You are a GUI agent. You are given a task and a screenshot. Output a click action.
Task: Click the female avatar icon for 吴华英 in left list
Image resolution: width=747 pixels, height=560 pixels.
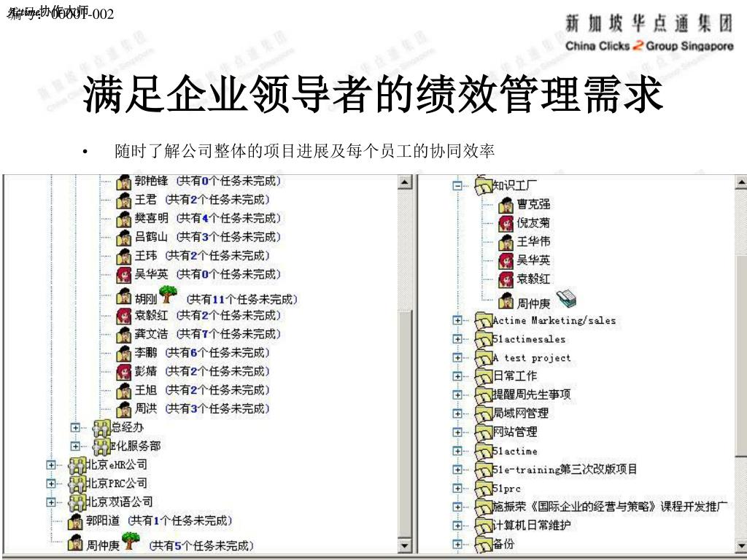tap(123, 275)
